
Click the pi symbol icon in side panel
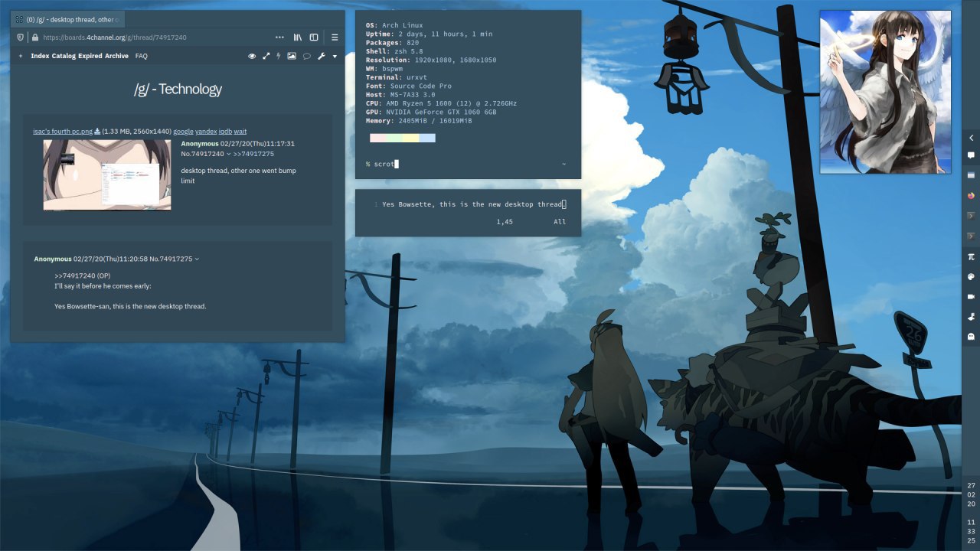coord(972,257)
